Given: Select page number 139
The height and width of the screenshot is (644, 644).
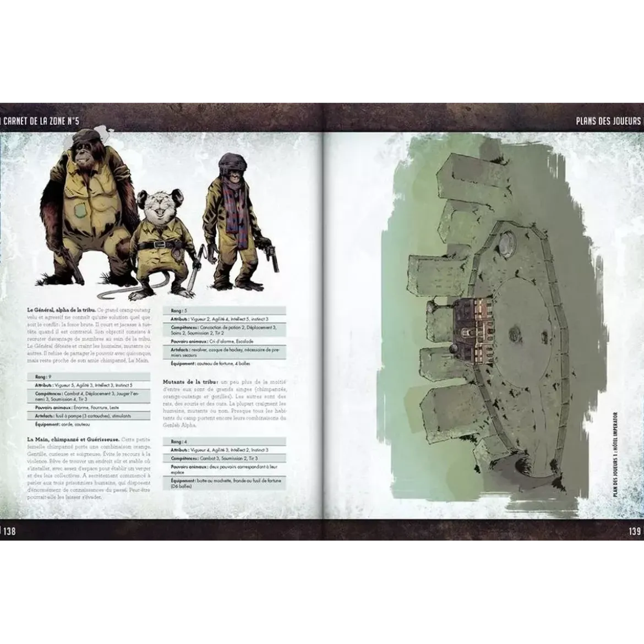Looking at the screenshot, I should [x=634, y=531].
